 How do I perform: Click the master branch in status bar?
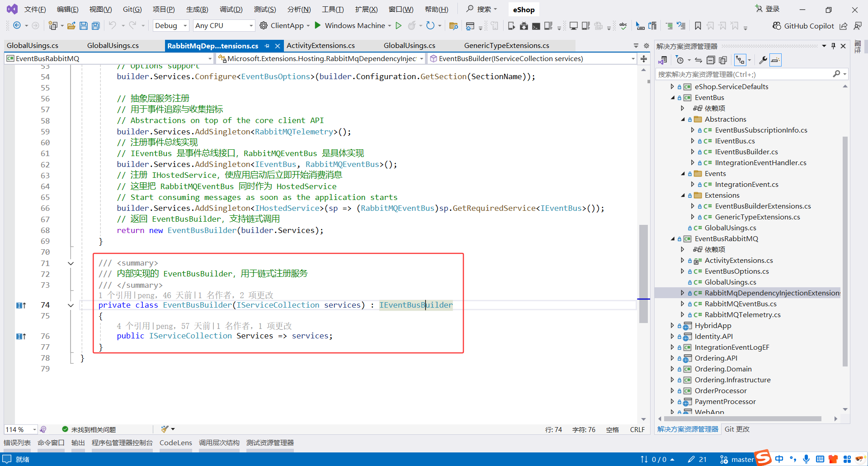(x=737, y=460)
